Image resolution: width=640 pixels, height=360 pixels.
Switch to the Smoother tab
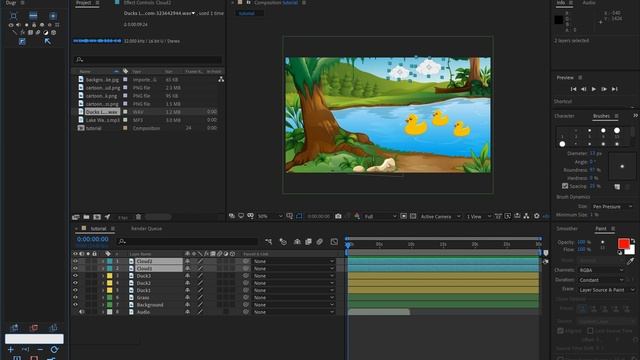567,229
